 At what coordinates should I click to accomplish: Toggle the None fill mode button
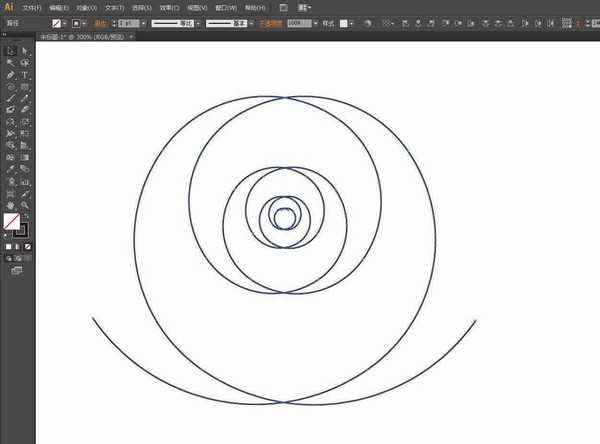[27, 245]
